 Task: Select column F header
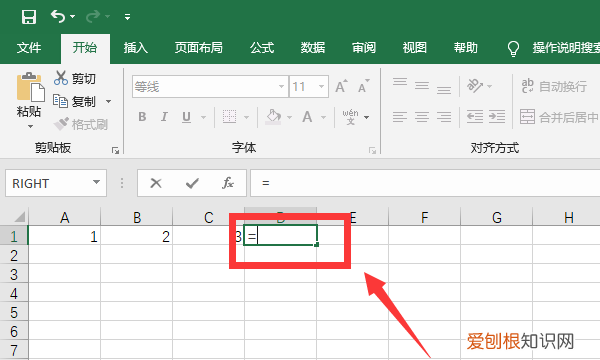(x=424, y=217)
